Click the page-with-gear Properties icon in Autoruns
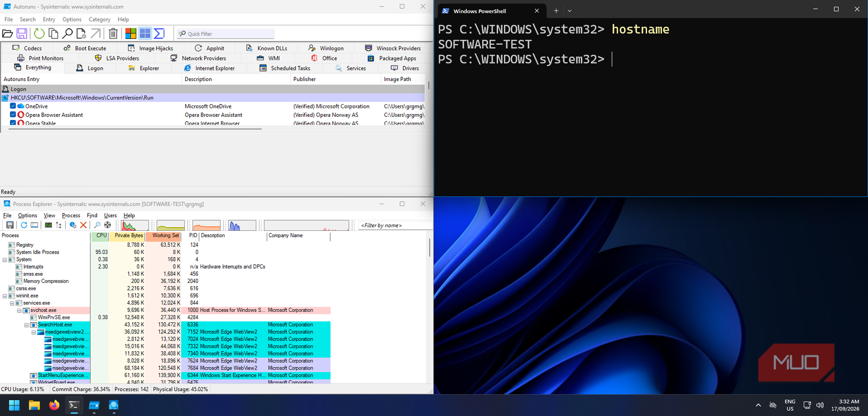 [x=81, y=34]
